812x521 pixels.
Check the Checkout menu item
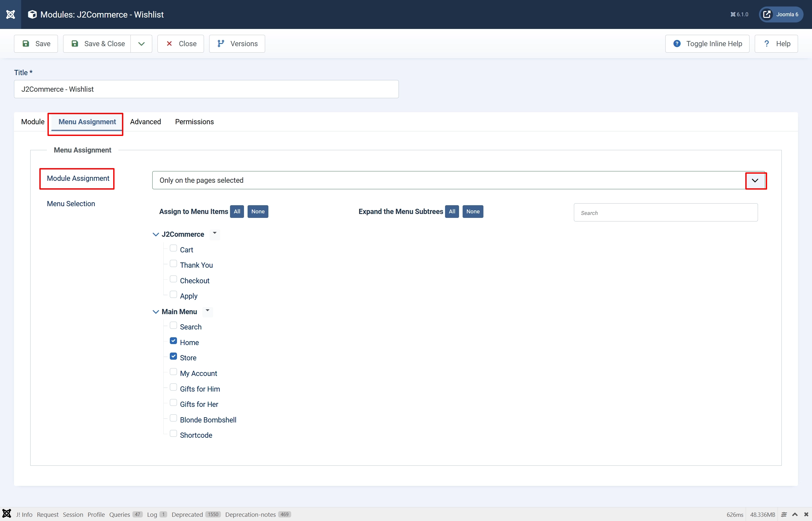173,279
